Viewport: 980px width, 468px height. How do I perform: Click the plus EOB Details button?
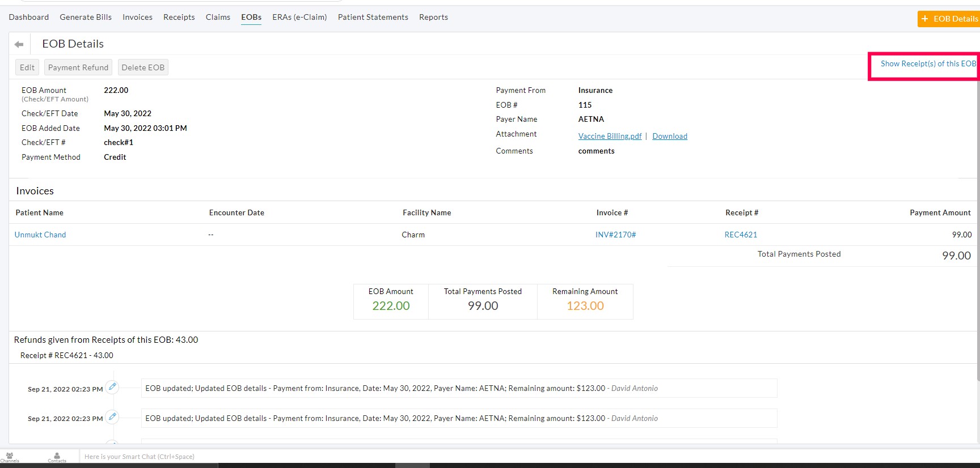tap(949, 19)
